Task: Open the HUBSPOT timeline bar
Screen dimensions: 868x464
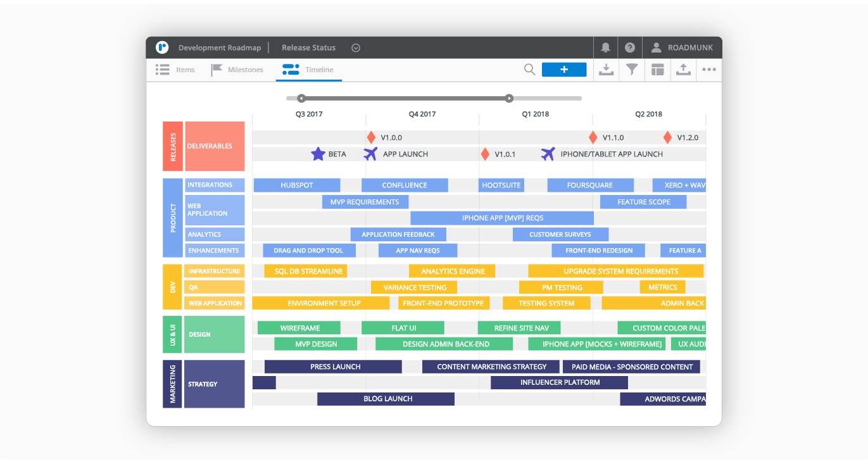Action: coord(297,185)
